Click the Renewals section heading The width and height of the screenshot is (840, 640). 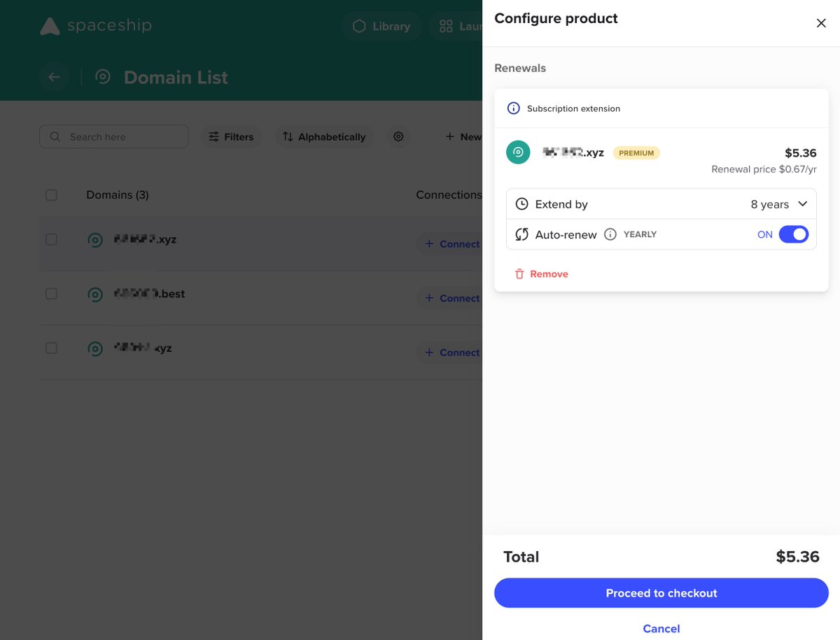(520, 68)
